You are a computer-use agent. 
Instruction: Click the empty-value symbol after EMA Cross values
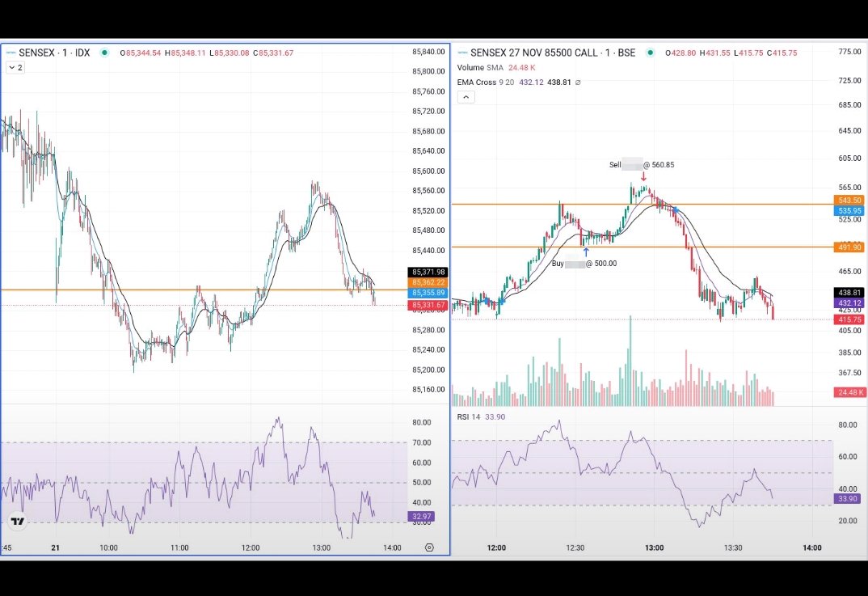tap(578, 82)
